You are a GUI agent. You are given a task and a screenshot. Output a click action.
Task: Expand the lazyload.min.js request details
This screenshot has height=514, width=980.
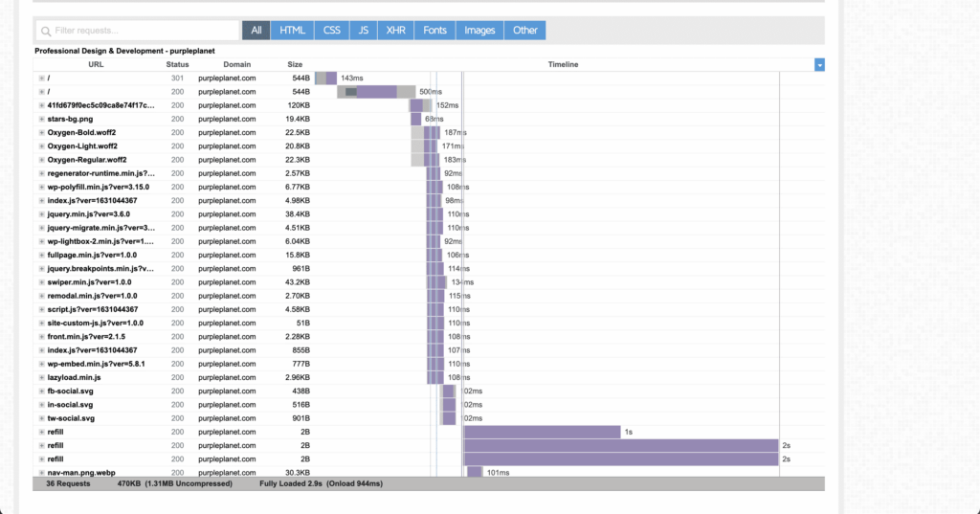42,378
